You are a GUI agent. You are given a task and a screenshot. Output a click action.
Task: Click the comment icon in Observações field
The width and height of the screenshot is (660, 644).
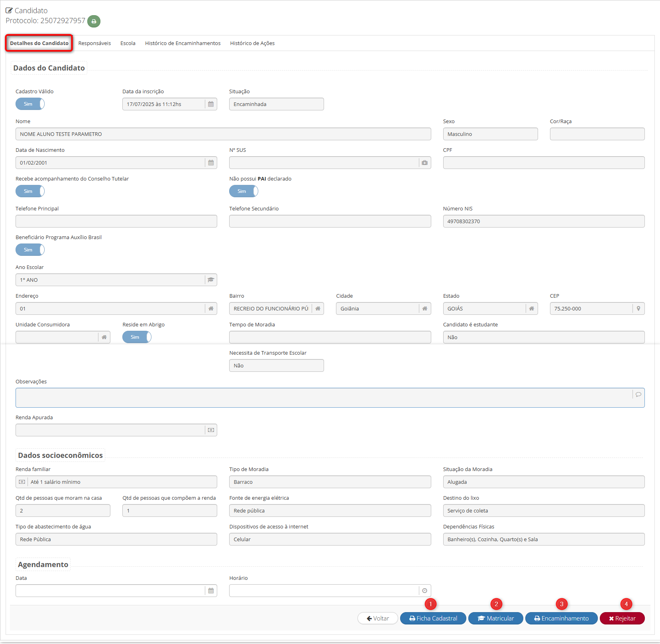point(638,395)
